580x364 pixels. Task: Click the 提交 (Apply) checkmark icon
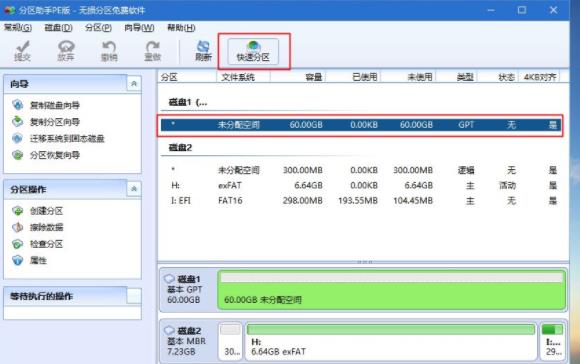(x=23, y=47)
